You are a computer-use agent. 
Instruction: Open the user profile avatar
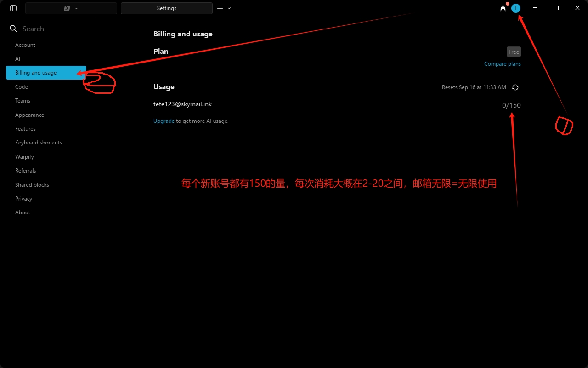[x=516, y=8]
